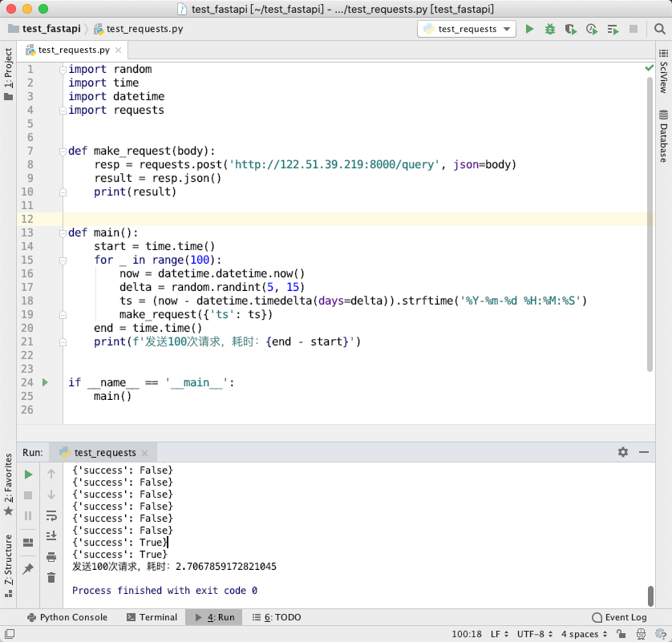The height and width of the screenshot is (642, 672).
Task: Collapse the for loop fold at line 15
Action: 63,260
